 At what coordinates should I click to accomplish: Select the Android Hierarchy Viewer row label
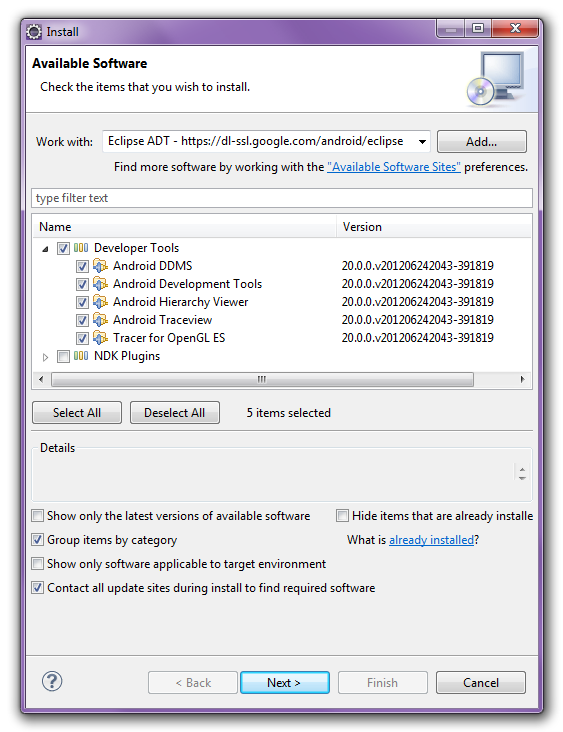pyautogui.click(x=180, y=302)
